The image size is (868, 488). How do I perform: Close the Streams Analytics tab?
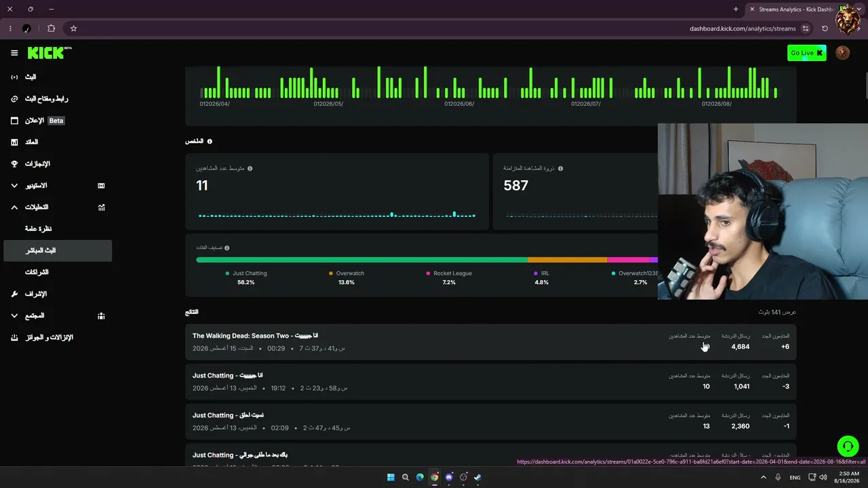tap(751, 9)
